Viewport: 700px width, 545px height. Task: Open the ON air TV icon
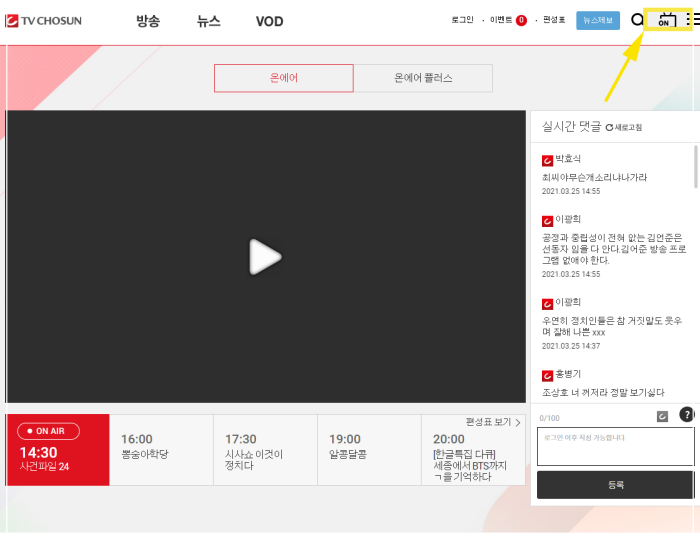667,20
